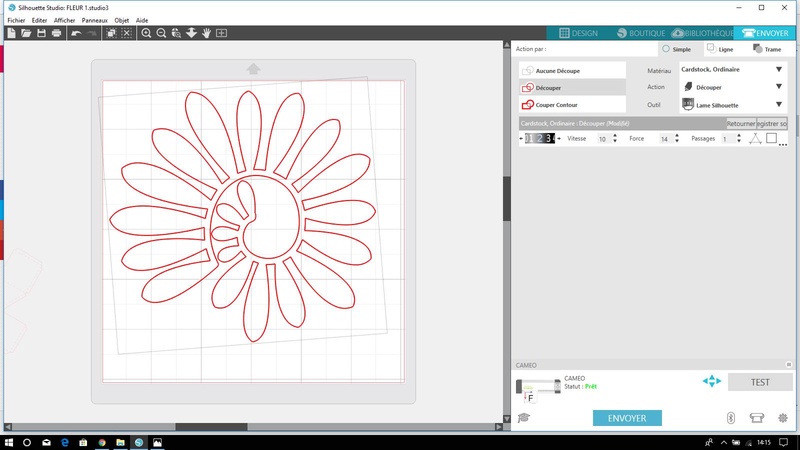
Task: Open Bluetooth connection settings icon
Action: (731, 418)
